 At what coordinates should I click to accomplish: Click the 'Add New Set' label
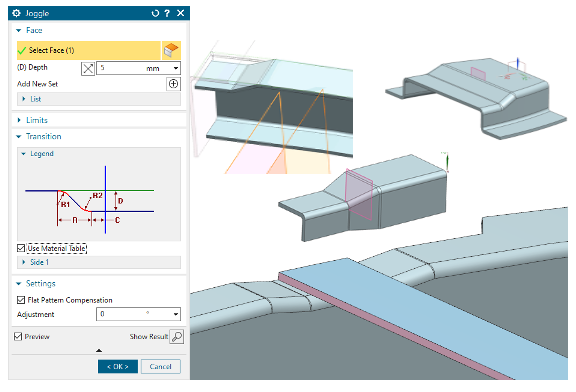[37, 84]
